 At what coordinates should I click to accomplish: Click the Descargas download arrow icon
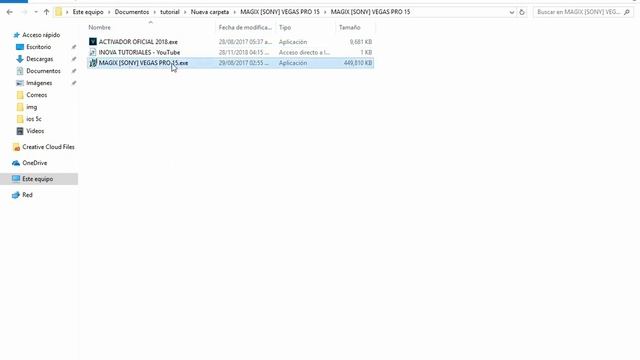[x=20, y=59]
